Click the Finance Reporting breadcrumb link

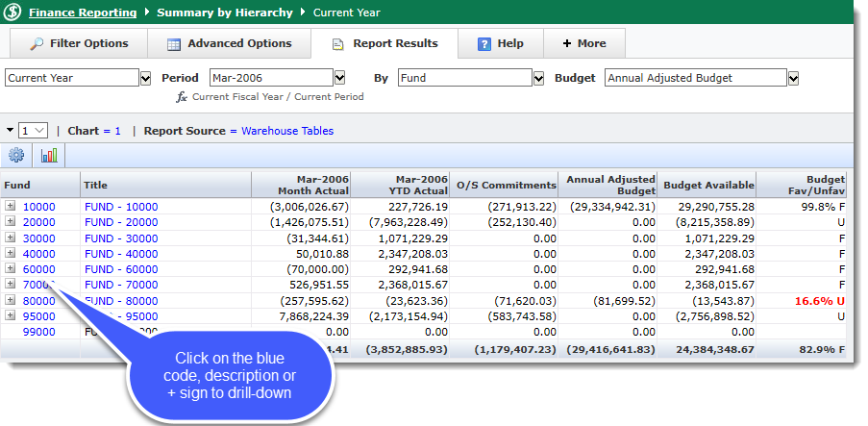pyautogui.click(x=82, y=13)
